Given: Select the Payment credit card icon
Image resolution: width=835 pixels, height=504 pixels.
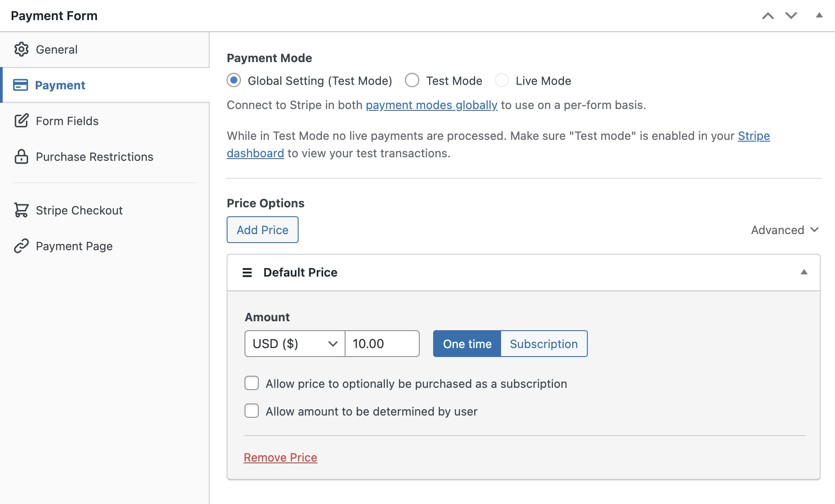Looking at the screenshot, I should click(21, 85).
